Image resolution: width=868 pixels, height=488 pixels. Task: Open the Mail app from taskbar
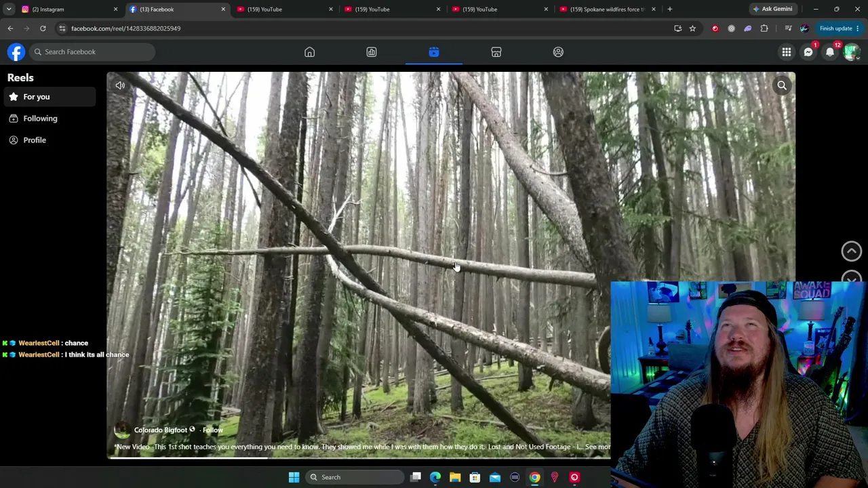click(x=495, y=477)
